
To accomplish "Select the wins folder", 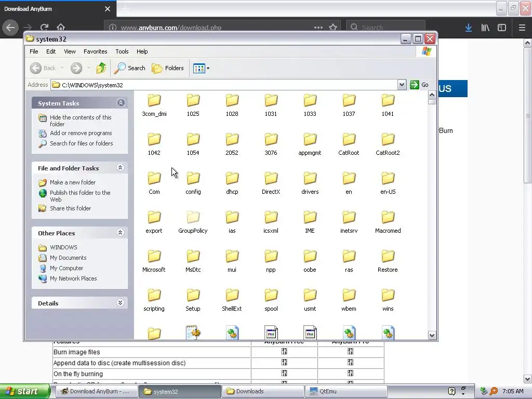I will coord(388,300).
